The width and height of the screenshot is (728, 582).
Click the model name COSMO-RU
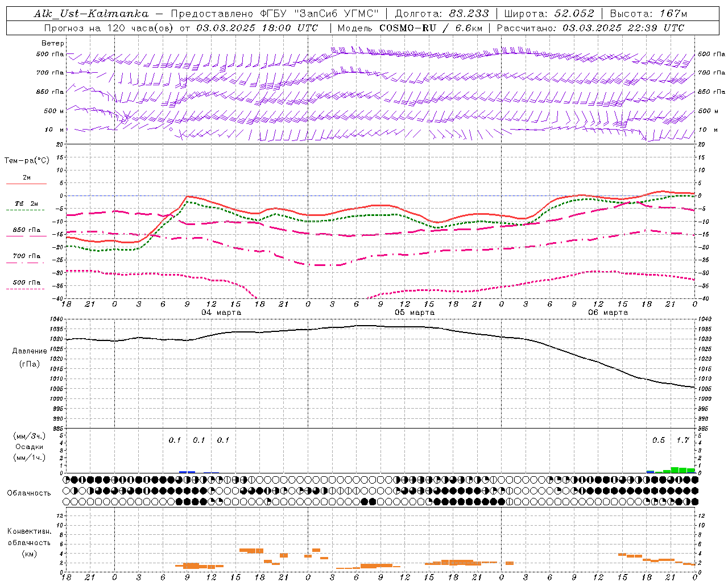[408, 28]
